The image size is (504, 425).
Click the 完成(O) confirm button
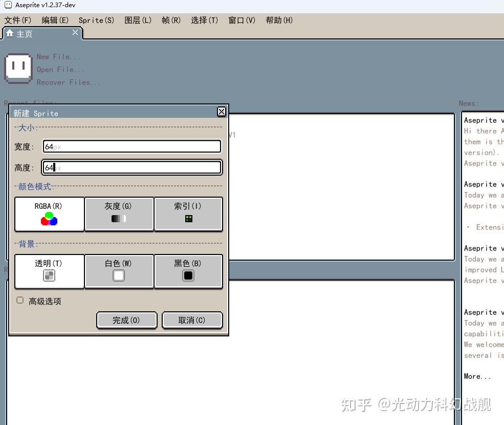coord(126,320)
